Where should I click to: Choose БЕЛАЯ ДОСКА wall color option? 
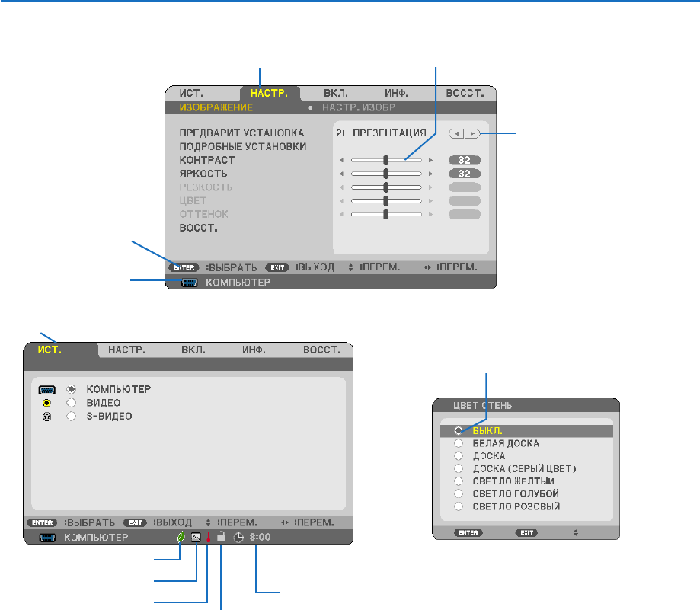526,443
